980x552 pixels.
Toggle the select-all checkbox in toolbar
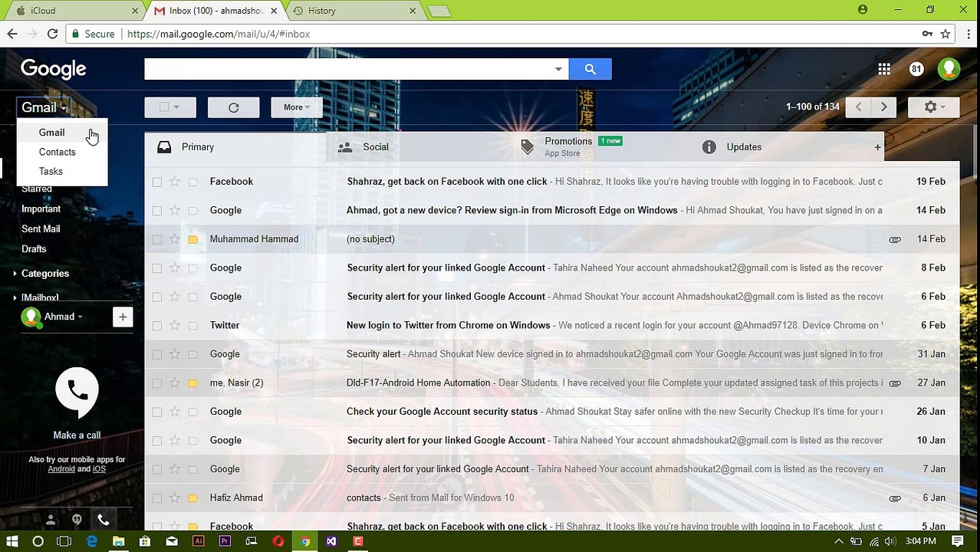coord(163,107)
